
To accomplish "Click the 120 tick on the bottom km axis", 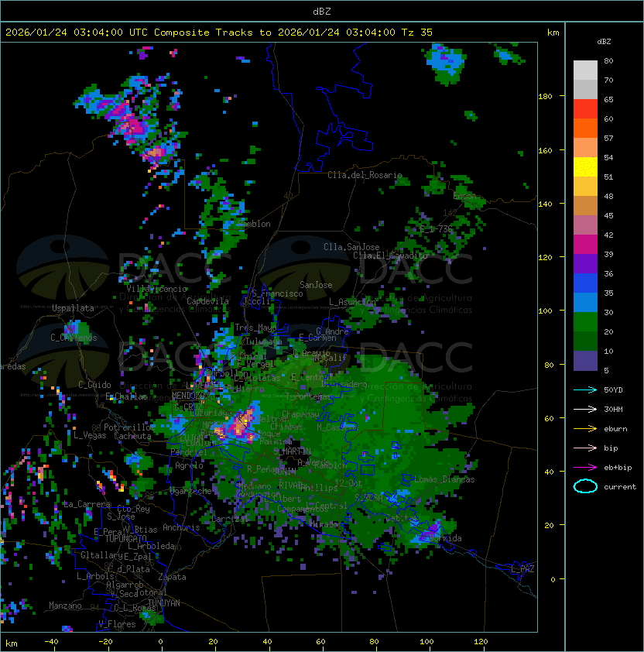I will [x=481, y=642].
